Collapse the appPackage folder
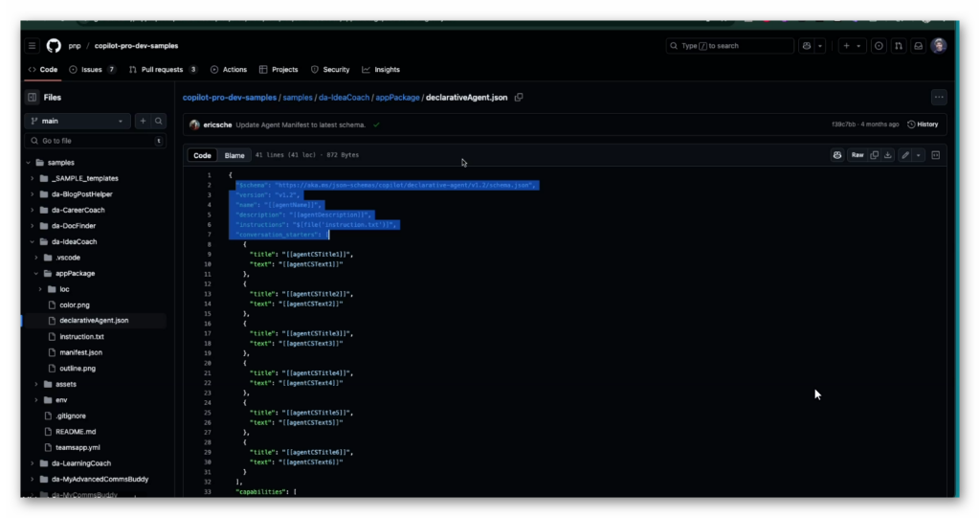The image size is (980, 518). 36,274
